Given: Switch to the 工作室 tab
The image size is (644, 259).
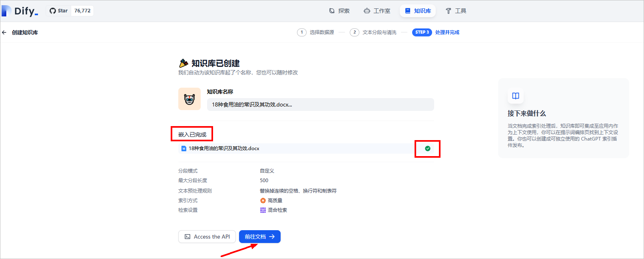Looking at the screenshot, I should (377, 11).
